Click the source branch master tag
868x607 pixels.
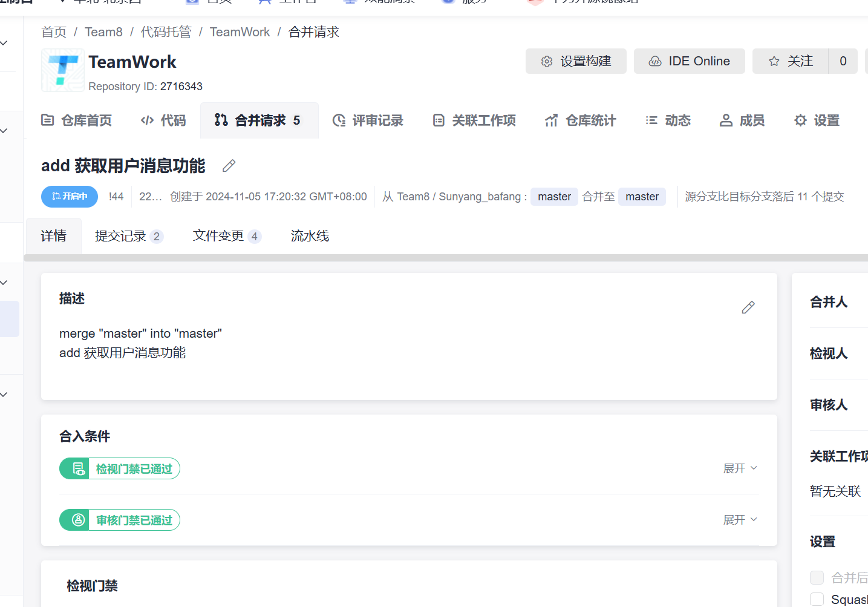click(x=554, y=197)
